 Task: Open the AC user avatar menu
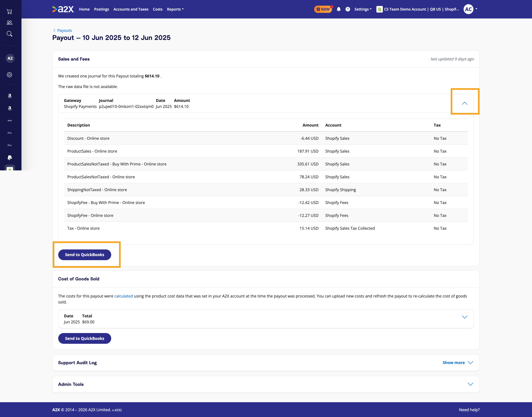pyautogui.click(x=468, y=9)
